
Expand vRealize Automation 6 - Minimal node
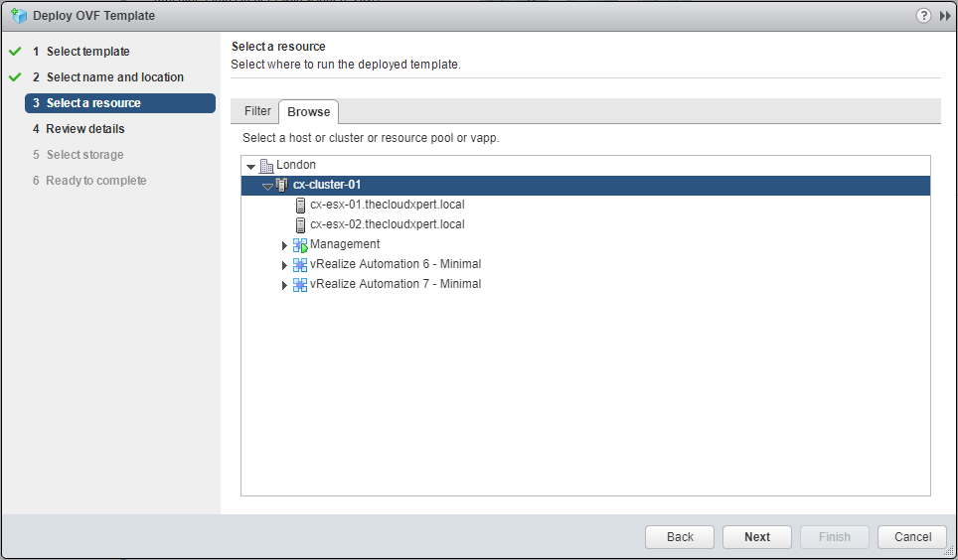click(285, 265)
